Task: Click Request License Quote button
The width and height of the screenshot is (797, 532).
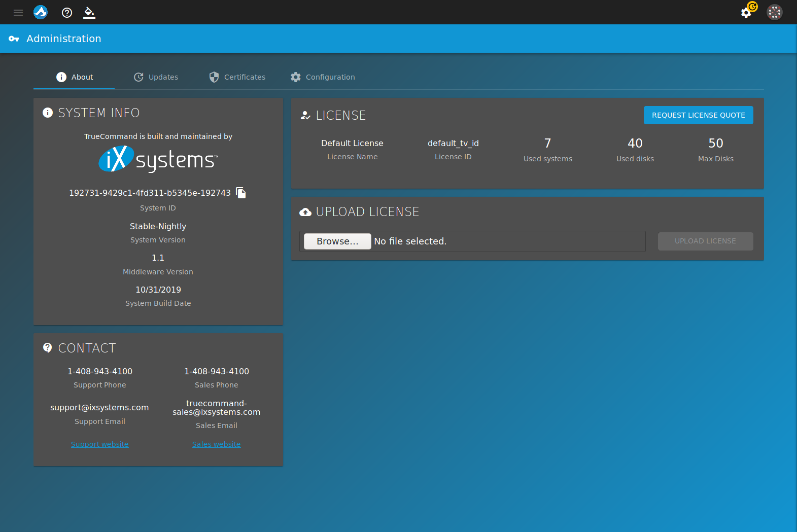Action: [x=699, y=115]
